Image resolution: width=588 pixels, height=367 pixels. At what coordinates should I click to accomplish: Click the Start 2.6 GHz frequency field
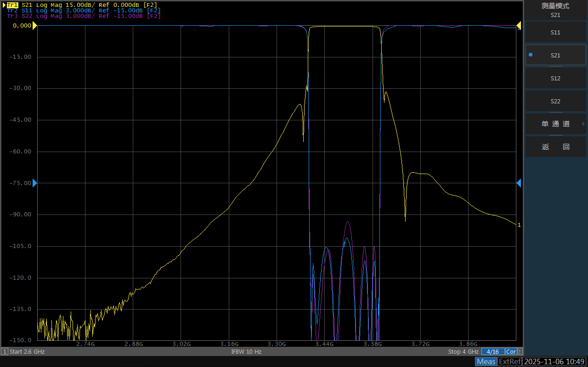pos(27,352)
